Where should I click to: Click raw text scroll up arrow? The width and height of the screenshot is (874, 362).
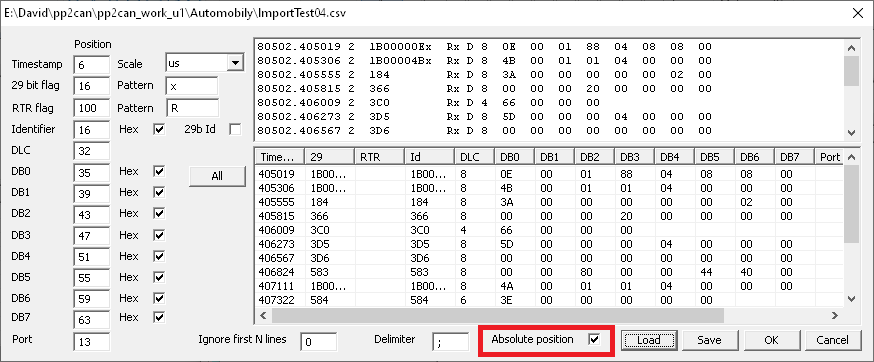click(851, 47)
